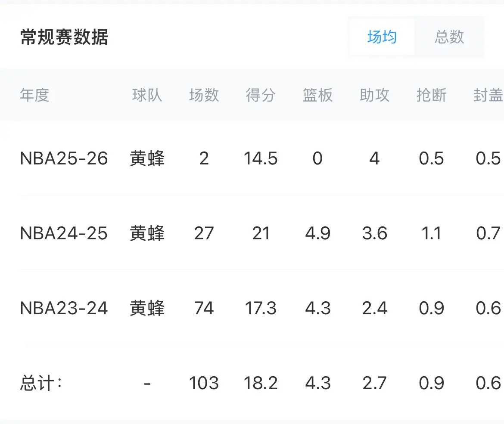The image size is (504, 424).
Task: Click the 球队 column header
Action: tap(147, 95)
